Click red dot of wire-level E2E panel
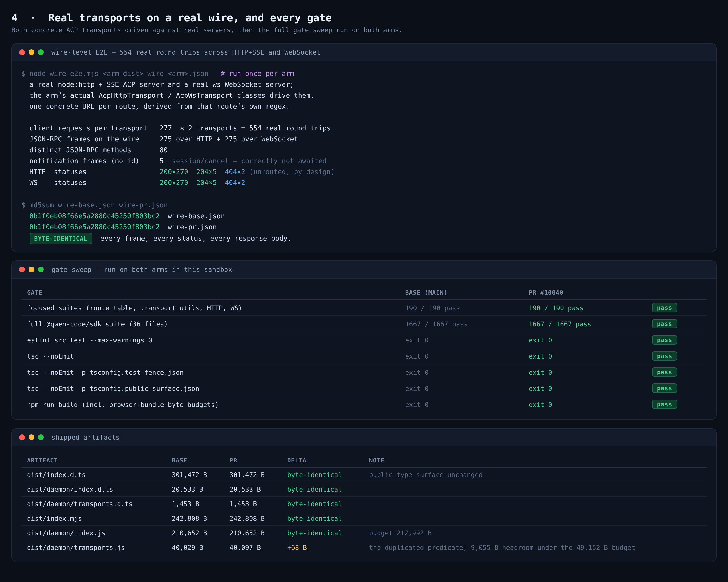 (x=22, y=52)
